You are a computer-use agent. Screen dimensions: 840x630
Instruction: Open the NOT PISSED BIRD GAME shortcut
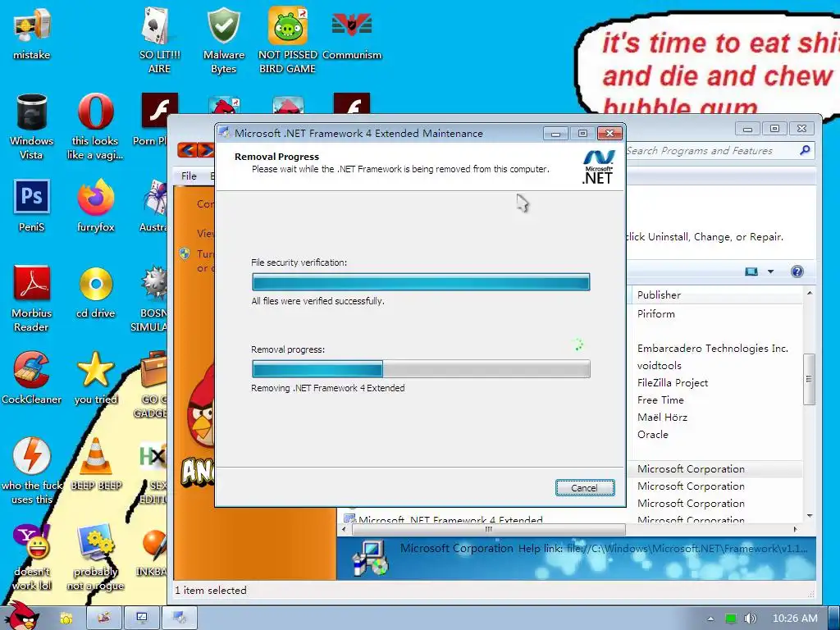288,41
